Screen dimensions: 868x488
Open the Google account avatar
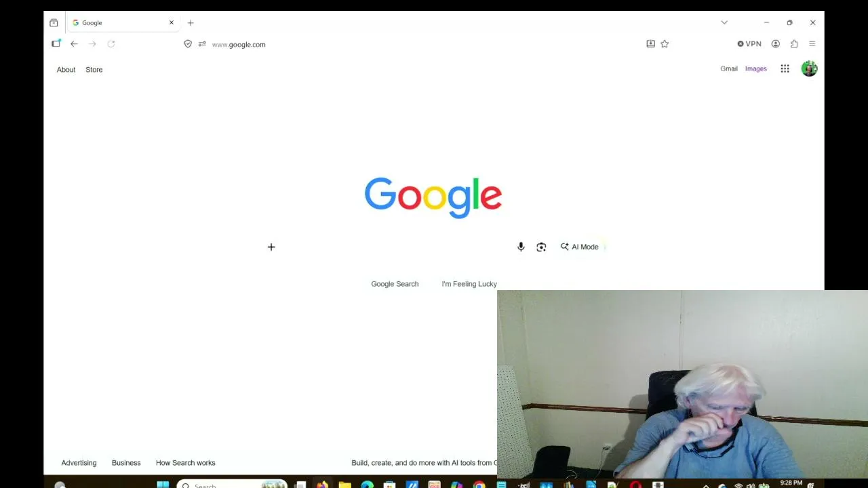[809, 68]
